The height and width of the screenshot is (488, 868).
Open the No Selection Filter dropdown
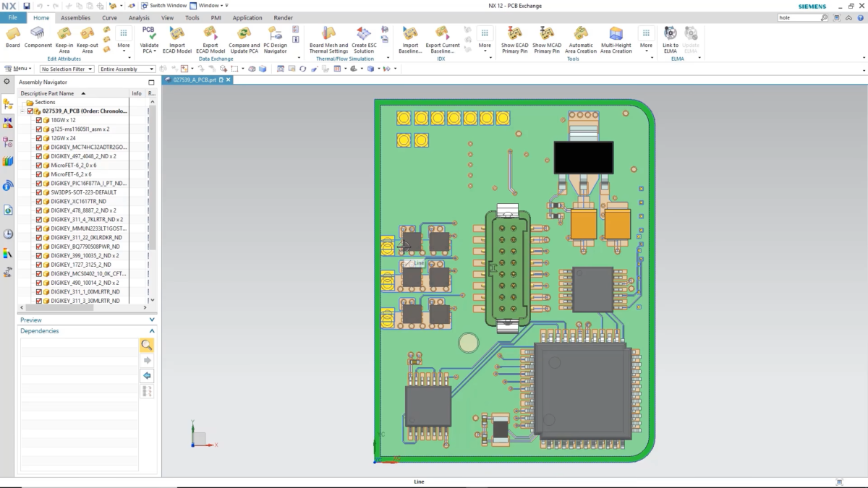click(67, 69)
